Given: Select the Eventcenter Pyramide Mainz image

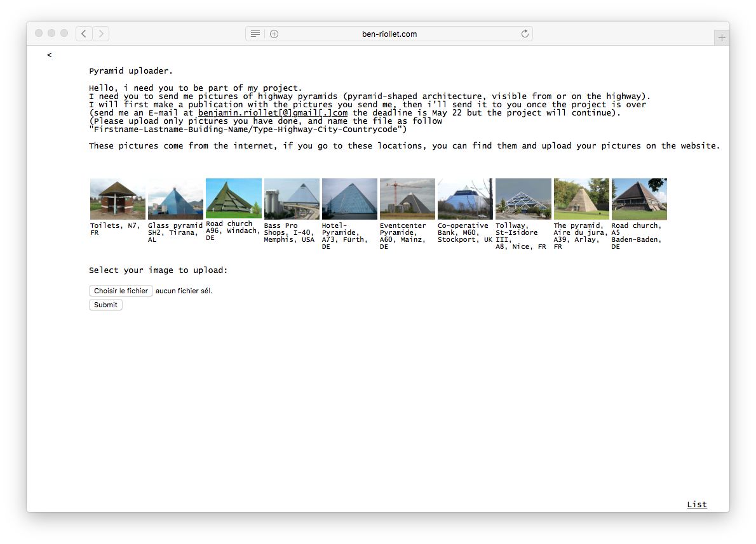Looking at the screenshot, I should click(407, 199).
